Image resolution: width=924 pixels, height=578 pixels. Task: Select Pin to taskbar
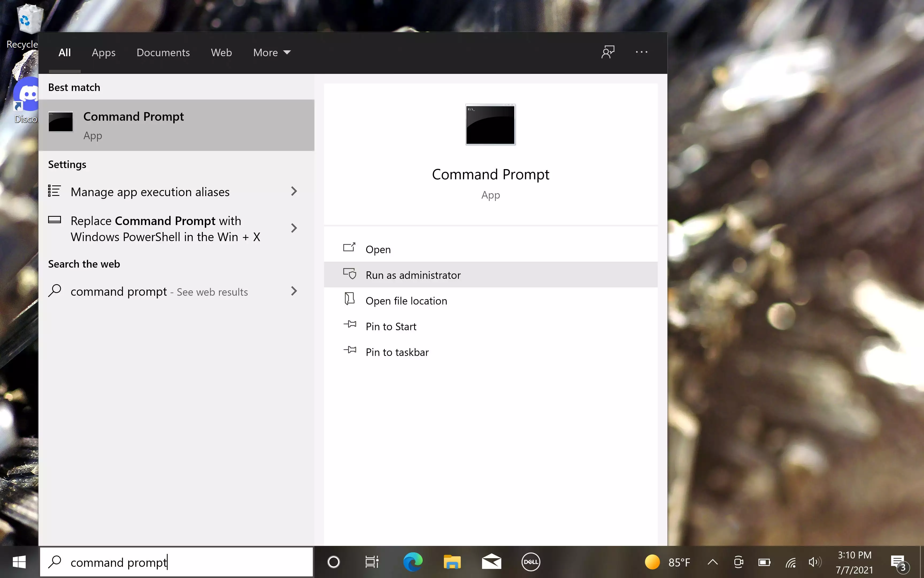click(491, 352)
